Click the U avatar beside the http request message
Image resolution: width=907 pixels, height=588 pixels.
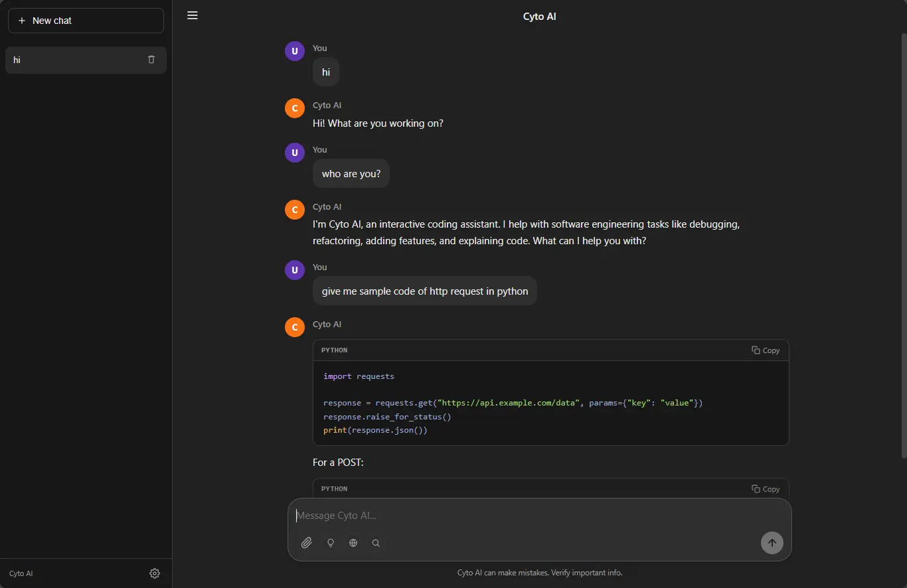pos(295,270)
